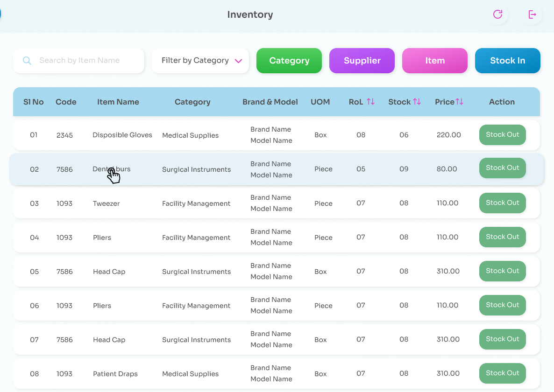Click the refresh icon in the header
This screenshot has width=554, height=392.
pos(497,14)
